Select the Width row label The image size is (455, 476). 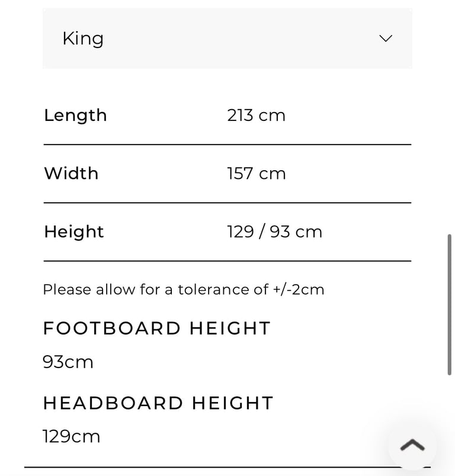pos(71,173)
